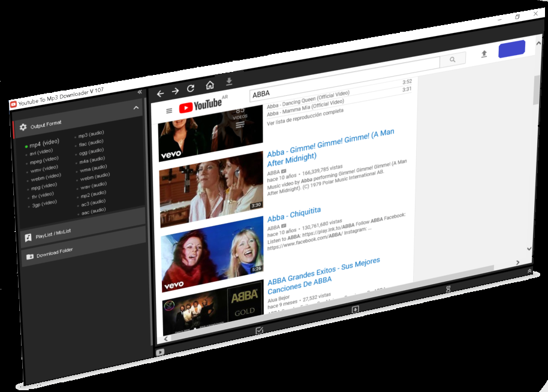Open the ABBA Gold video thumbnail
548x392 pixels.
(213, 307)
